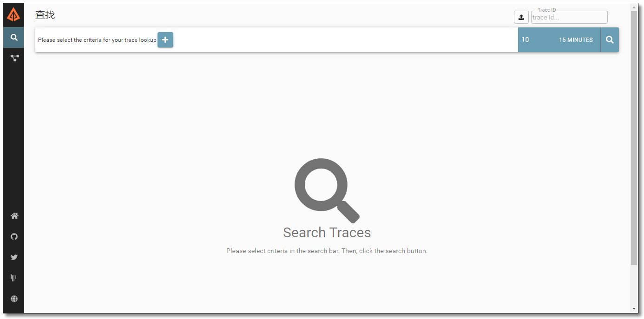Add search criteria with the plus button
The image size is (644, 319).
pos(165,40)
